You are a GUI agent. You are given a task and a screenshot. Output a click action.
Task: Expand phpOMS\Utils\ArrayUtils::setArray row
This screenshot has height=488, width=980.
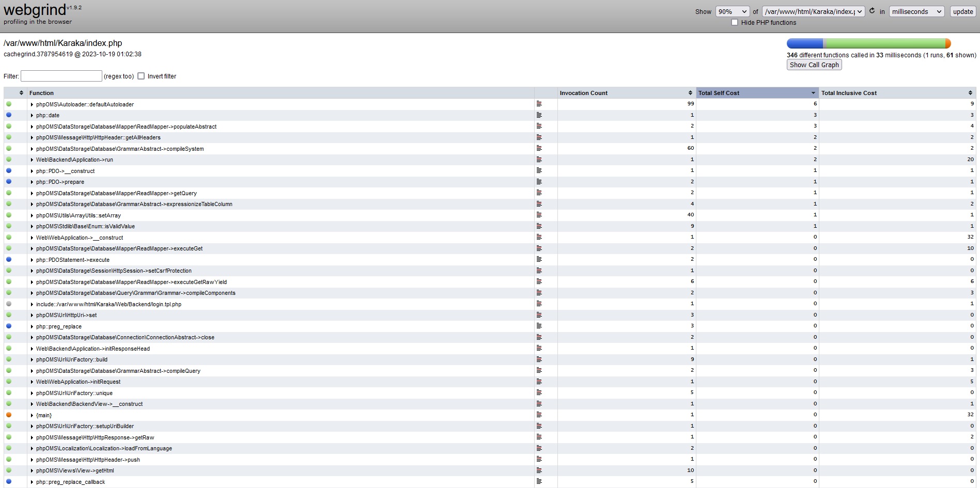click(x=32, y=215)
